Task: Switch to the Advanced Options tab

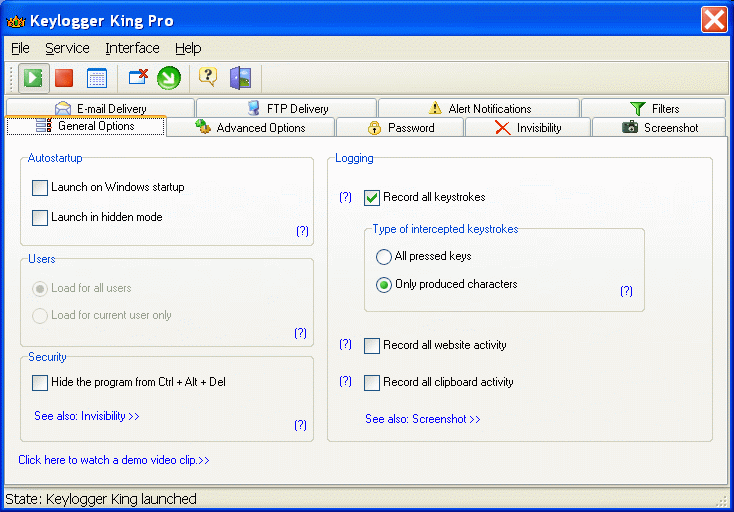Action: (250, 127)
